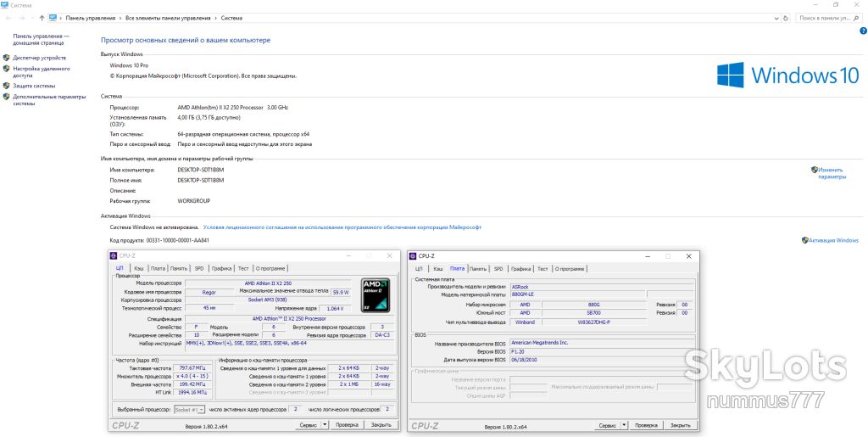Screen dimensions: 868x437
Task: Go up one level with Up arrow
Action: [x=42, y=19]
